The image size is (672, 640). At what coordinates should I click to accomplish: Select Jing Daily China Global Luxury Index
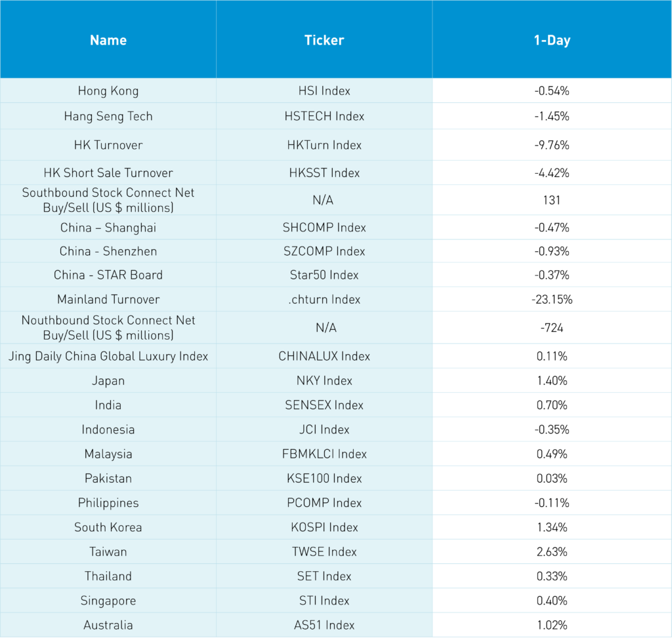(108, 356)
